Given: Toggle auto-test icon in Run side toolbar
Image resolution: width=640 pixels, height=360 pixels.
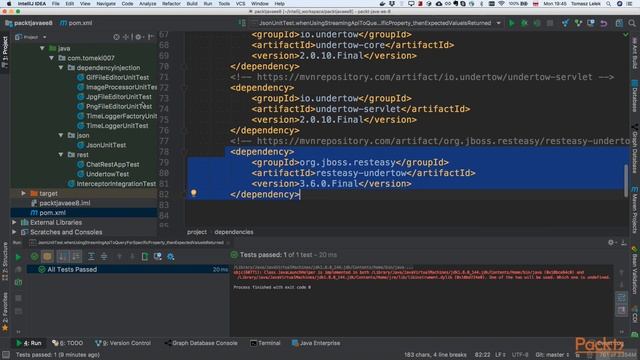Looking at the screenshot, I should [x=18, y=282].
